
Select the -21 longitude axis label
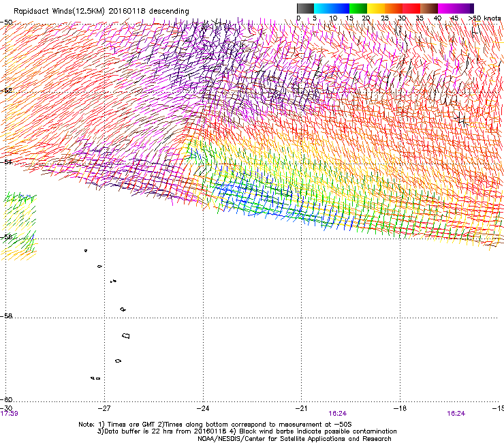coord(301,408)
